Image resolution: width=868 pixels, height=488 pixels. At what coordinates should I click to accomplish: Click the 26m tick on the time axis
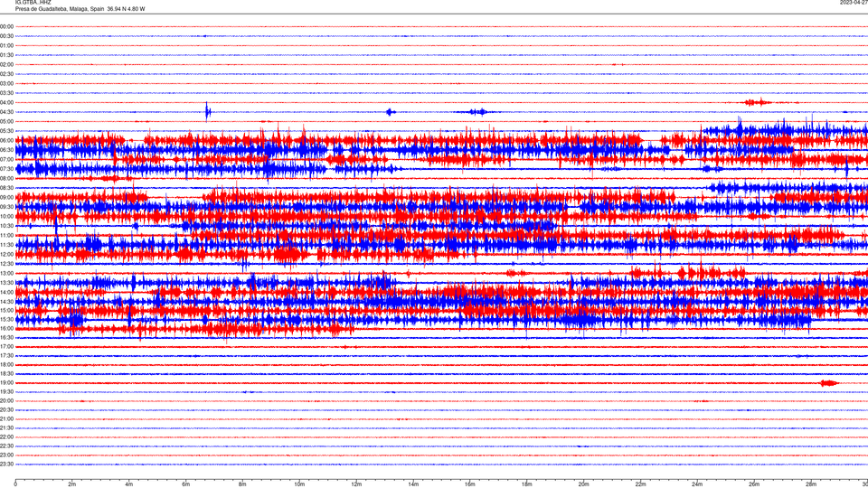click(754, 484)
